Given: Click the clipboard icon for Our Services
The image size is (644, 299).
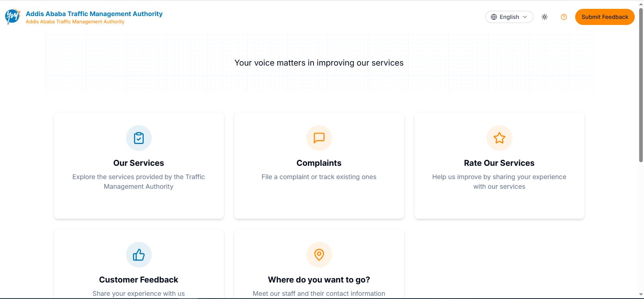Looking at the screenshot, I should 139,138.
